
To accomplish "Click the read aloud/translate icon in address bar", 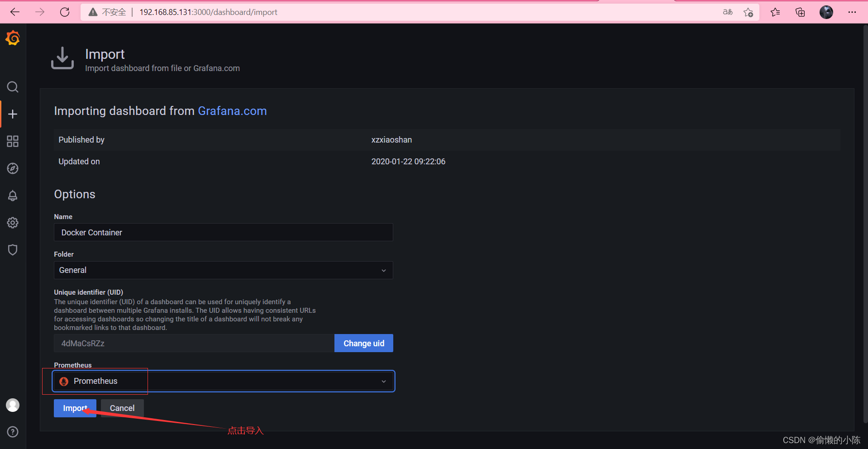I will (x=728, y=12).
